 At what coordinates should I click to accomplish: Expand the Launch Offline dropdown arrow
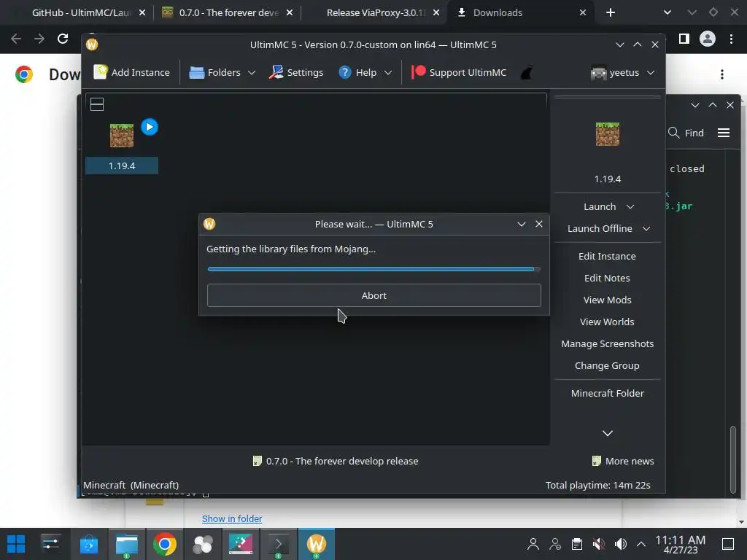point(646,229)
